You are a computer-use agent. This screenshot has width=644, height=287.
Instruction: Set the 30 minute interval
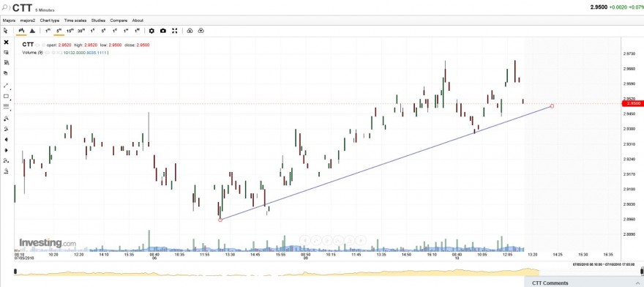[x=81, y=31]
